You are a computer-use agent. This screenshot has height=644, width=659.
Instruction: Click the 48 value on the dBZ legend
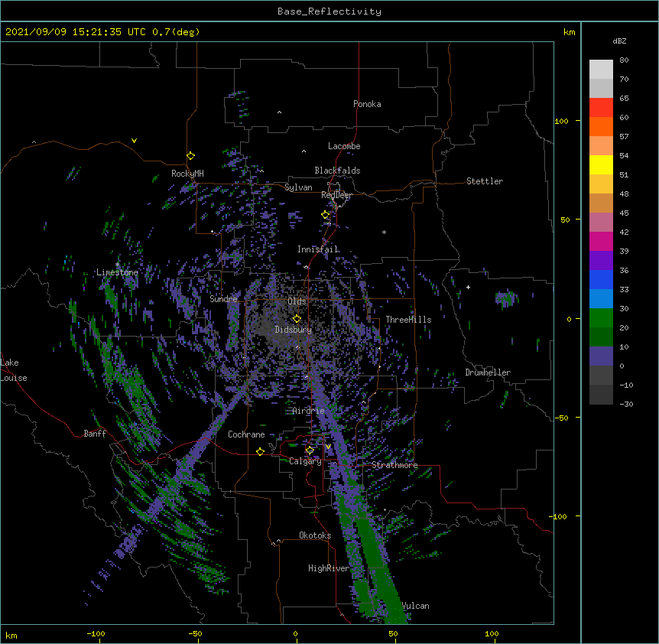pos(624,194)
